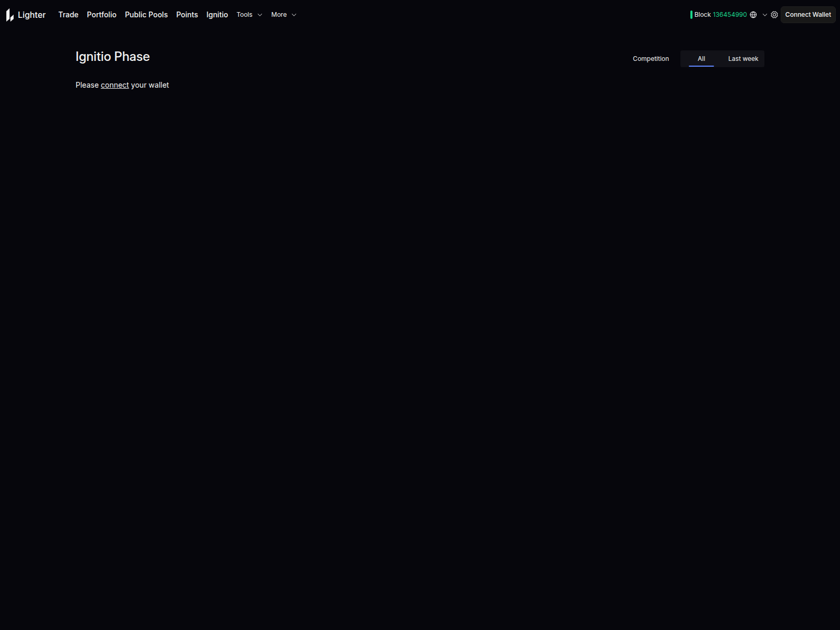Open the network globe icon
This screenshot has height=630, width=840.
click(753, 15)
